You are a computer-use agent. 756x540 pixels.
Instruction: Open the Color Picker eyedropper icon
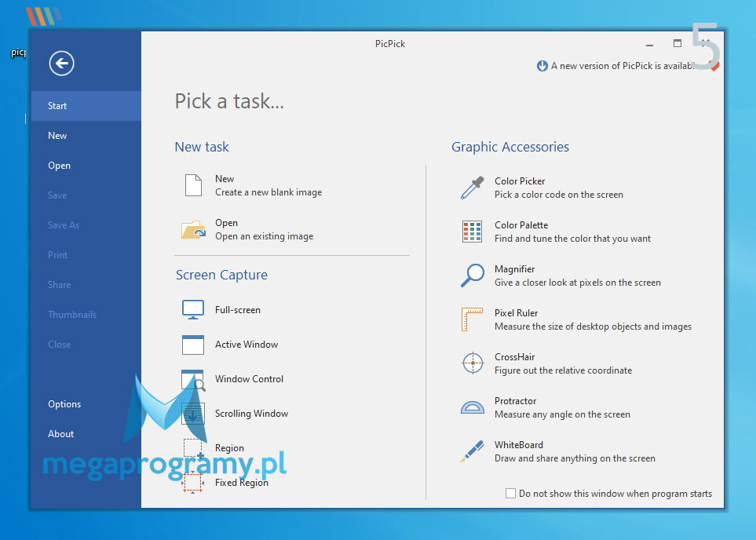click(x=472, y=188)
